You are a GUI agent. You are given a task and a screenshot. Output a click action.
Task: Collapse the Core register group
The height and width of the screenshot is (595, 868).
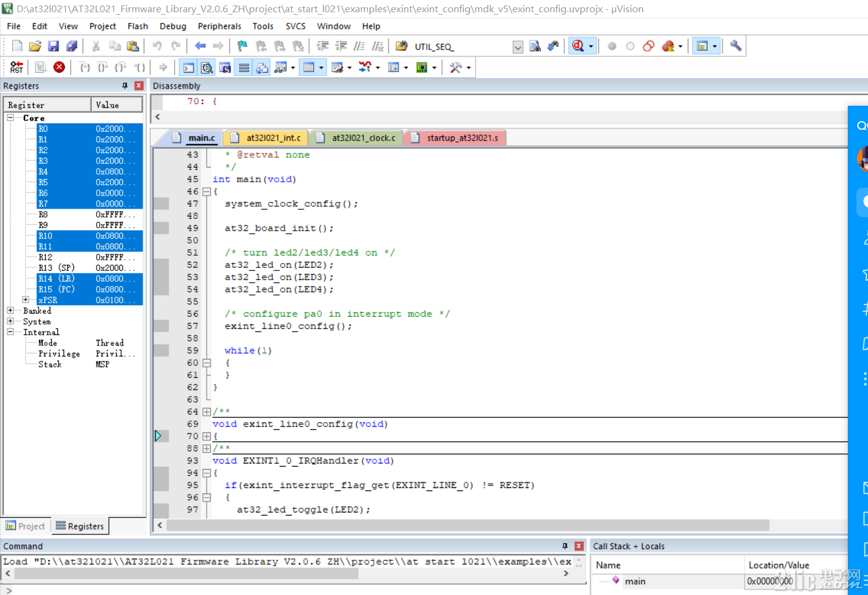tap(10, 117)
